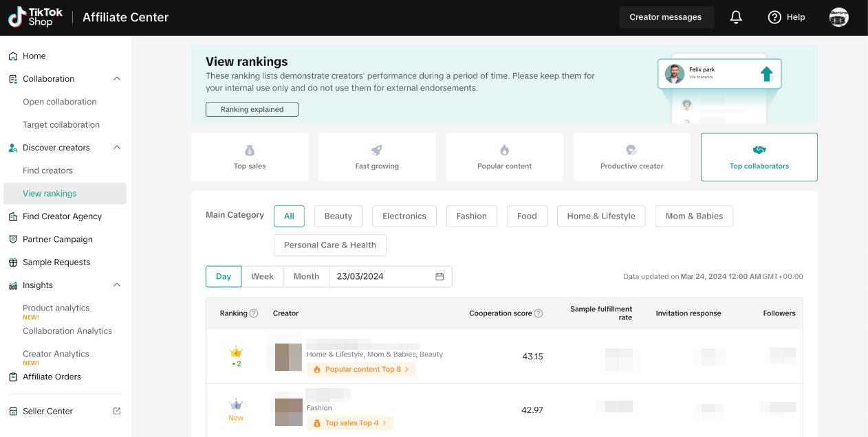The image size is (868, 437).
Task: Click the Cooperation score info icon
Action: point(539,313)
